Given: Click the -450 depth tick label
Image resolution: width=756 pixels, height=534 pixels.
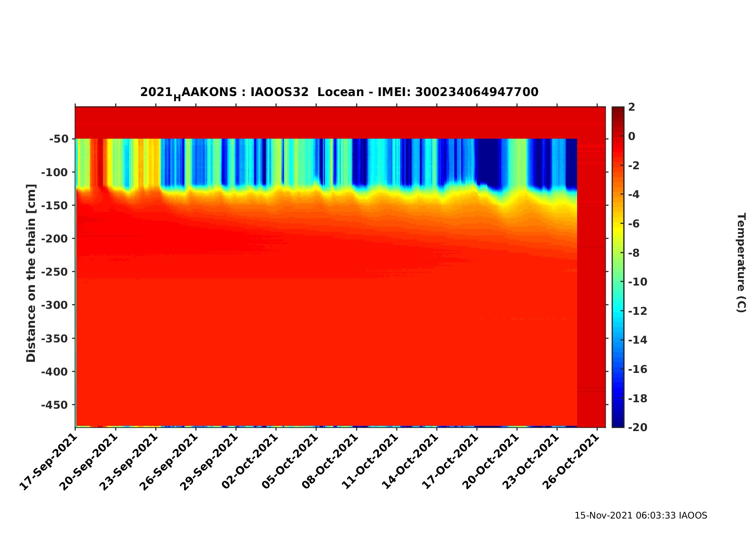Looking at the screenshot, I should coord(55,405).
